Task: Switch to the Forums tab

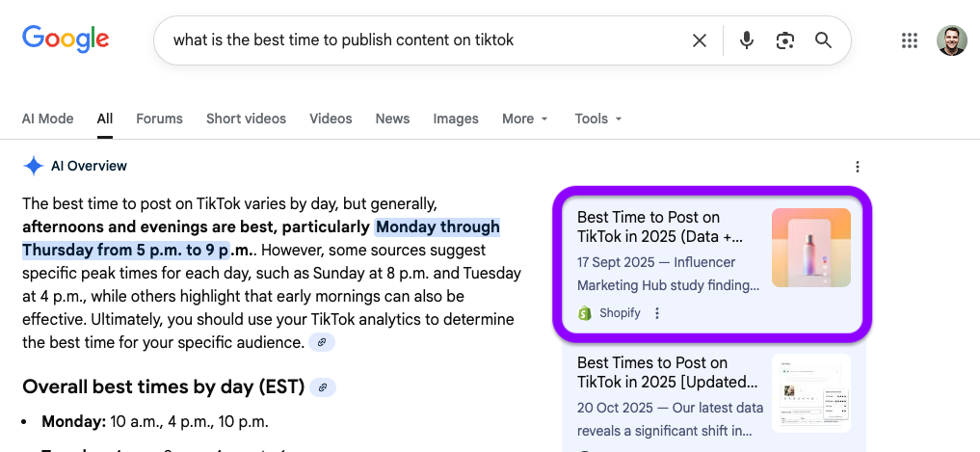Action: click(159, 119)
